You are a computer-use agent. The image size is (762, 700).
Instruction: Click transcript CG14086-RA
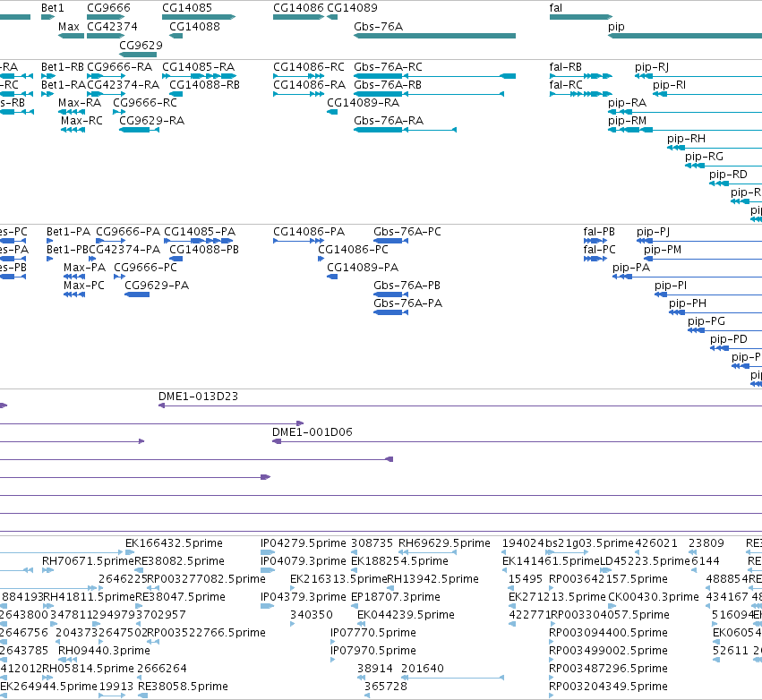[x=309, y=85]
